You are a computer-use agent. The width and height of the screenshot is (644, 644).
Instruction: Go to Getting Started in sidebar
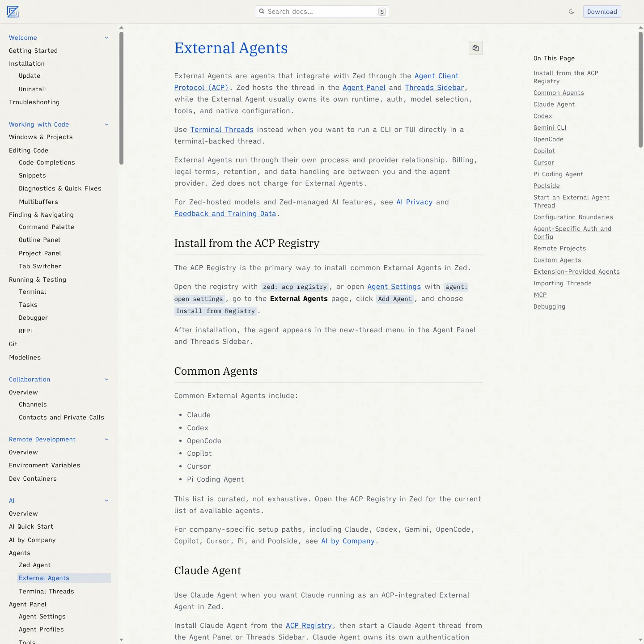[33, 51]
